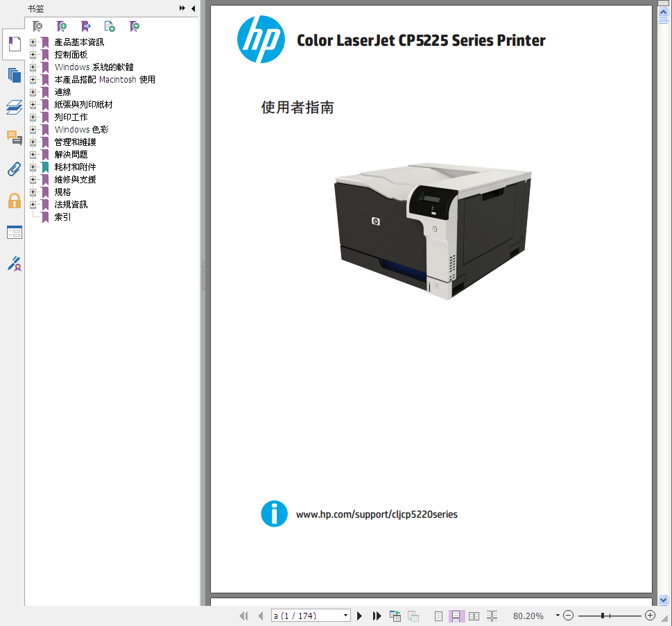Expand the 法規資訊 bookmark node
The width and height of the screenshot is (672, 626).
pos(33,205)
